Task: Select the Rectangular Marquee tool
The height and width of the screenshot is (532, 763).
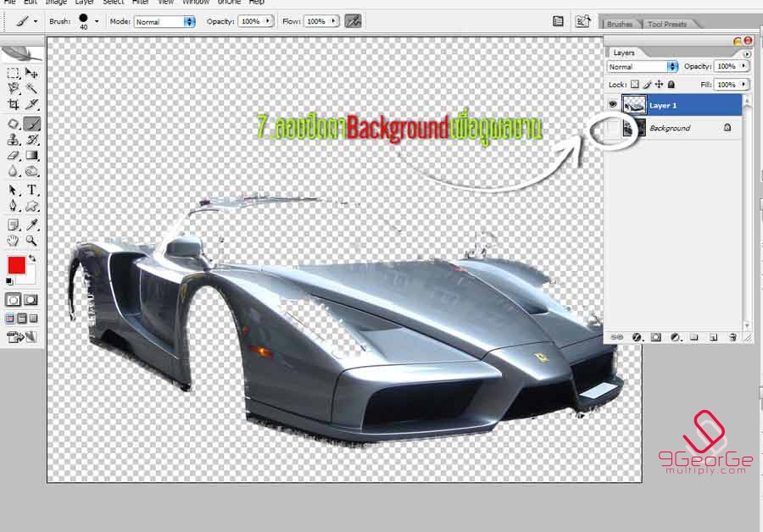Action: (x=14, y=74)
